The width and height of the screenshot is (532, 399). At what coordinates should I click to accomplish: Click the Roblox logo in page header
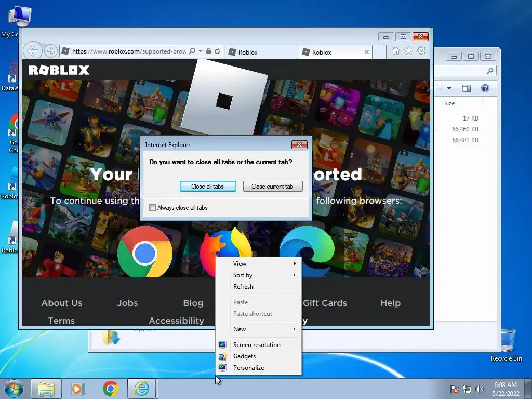(x=59, y=70)
